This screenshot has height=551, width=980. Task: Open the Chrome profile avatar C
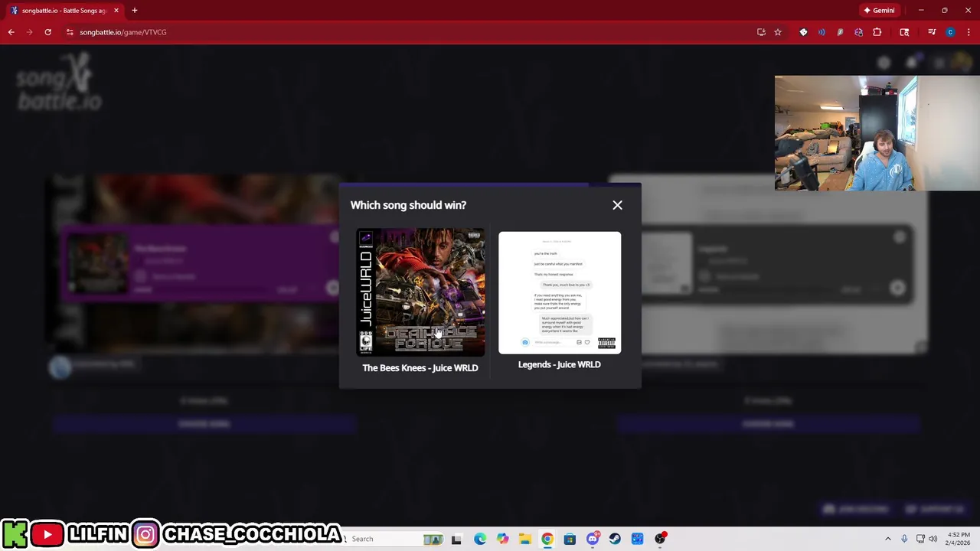tap(950, 32)
